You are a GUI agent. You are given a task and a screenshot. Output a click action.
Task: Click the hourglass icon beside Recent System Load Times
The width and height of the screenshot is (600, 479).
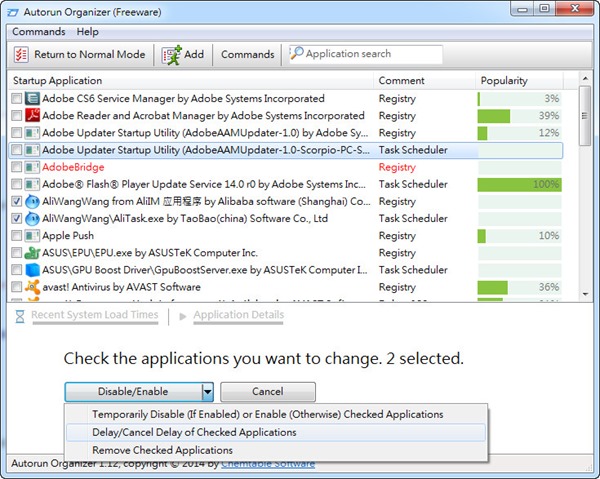click(20, 316)
